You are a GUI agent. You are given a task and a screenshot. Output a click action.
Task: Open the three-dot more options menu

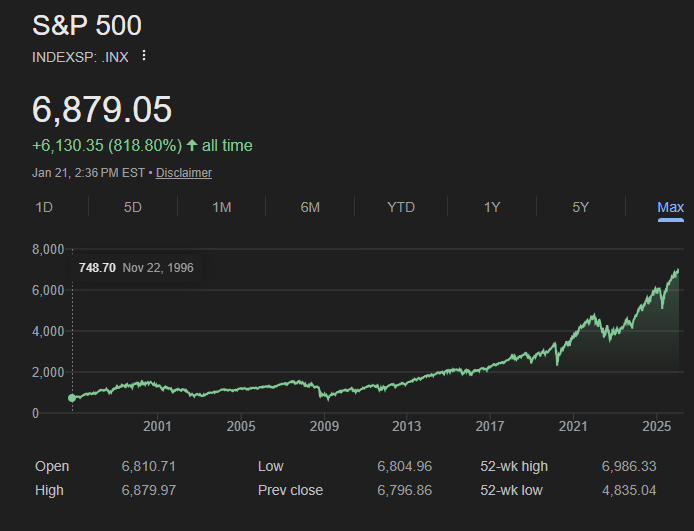coord(144,56)
